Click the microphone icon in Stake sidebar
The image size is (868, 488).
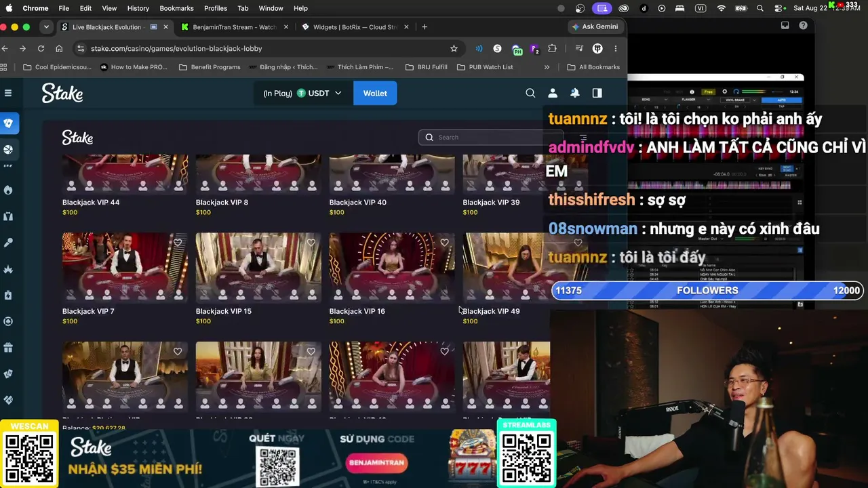(8, 243)
